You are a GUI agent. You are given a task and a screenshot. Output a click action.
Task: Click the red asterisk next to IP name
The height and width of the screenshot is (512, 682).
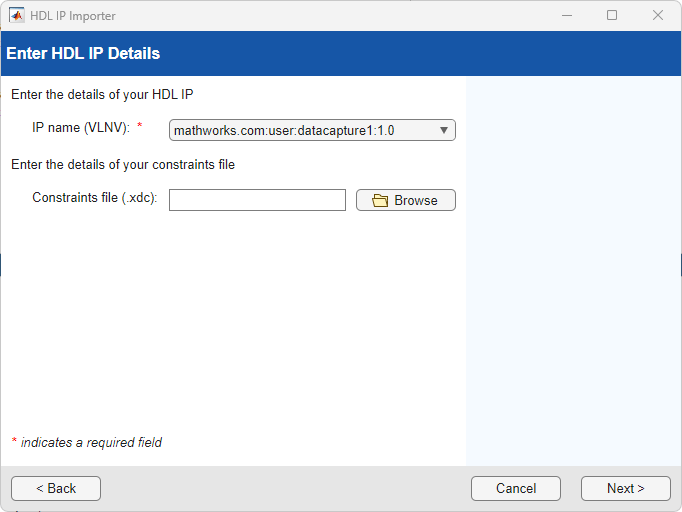click(x=140, y=127)
